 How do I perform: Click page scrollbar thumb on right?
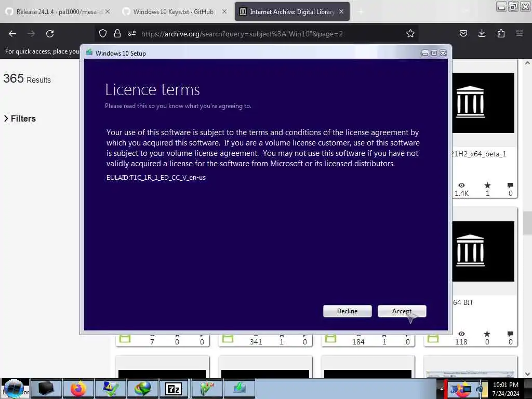point(527,222)
